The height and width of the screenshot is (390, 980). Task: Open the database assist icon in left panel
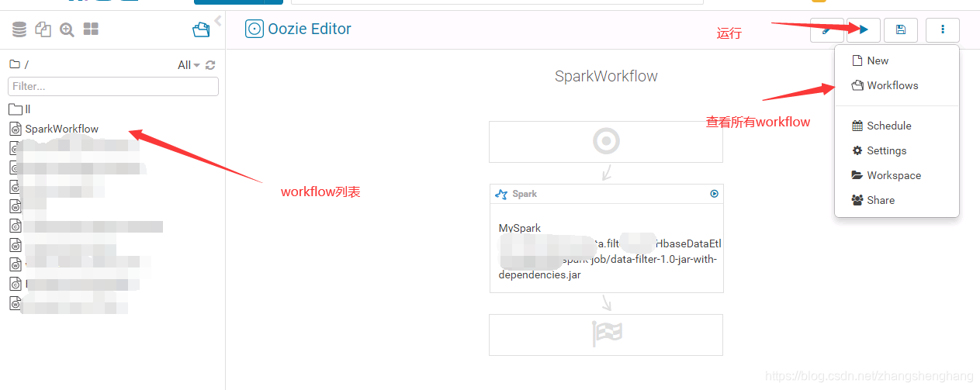point(19,29)
